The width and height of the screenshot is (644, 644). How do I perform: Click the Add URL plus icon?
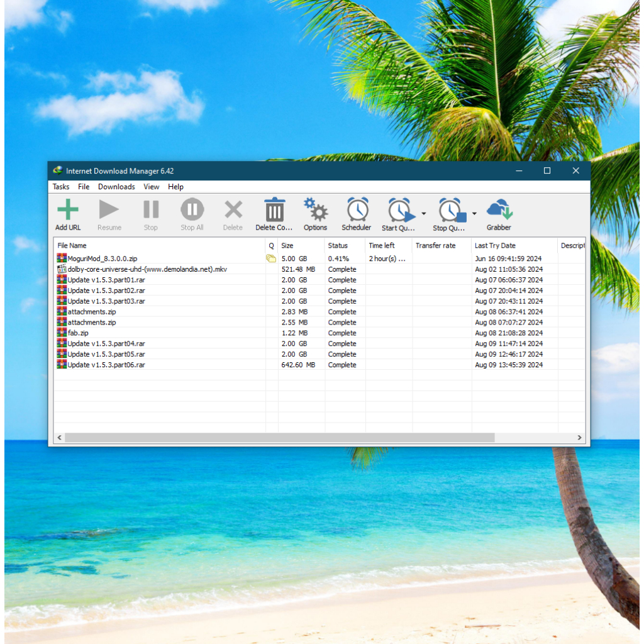click(x=68, y=210)
